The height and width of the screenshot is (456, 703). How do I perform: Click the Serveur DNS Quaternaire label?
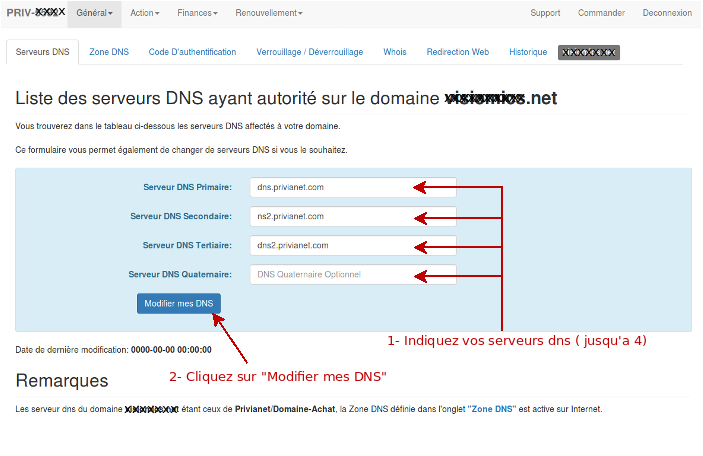click(x=180, y=274)
